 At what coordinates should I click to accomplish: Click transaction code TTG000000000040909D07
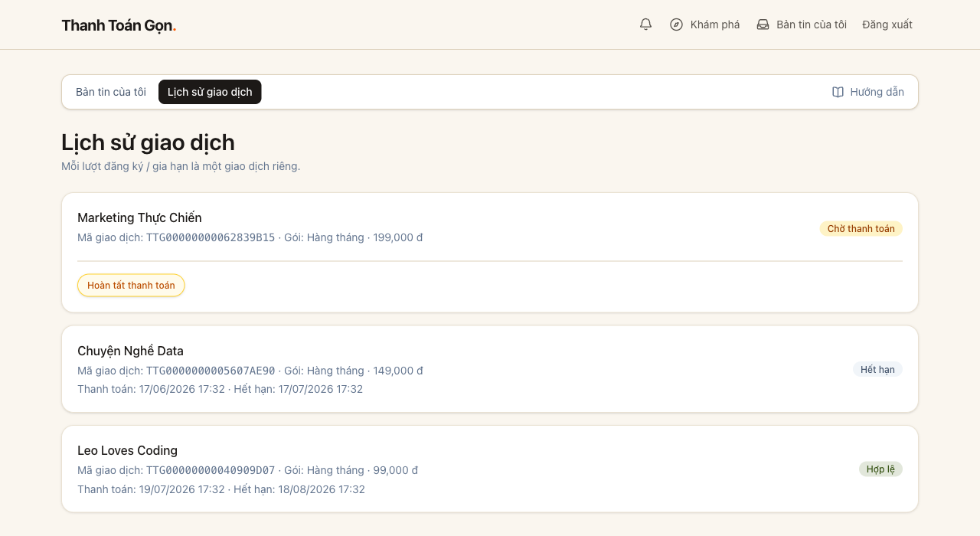pyautogui.click(x=211, y=470)
